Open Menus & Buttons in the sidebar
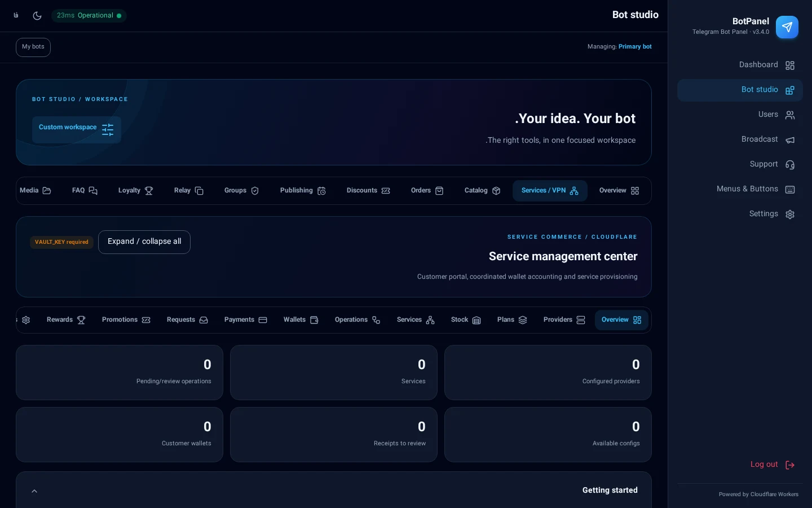 click(740, 190)
